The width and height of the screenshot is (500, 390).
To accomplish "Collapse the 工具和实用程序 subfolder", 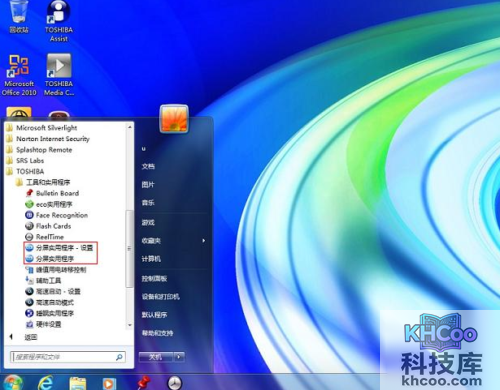I will tap(43, 182).
